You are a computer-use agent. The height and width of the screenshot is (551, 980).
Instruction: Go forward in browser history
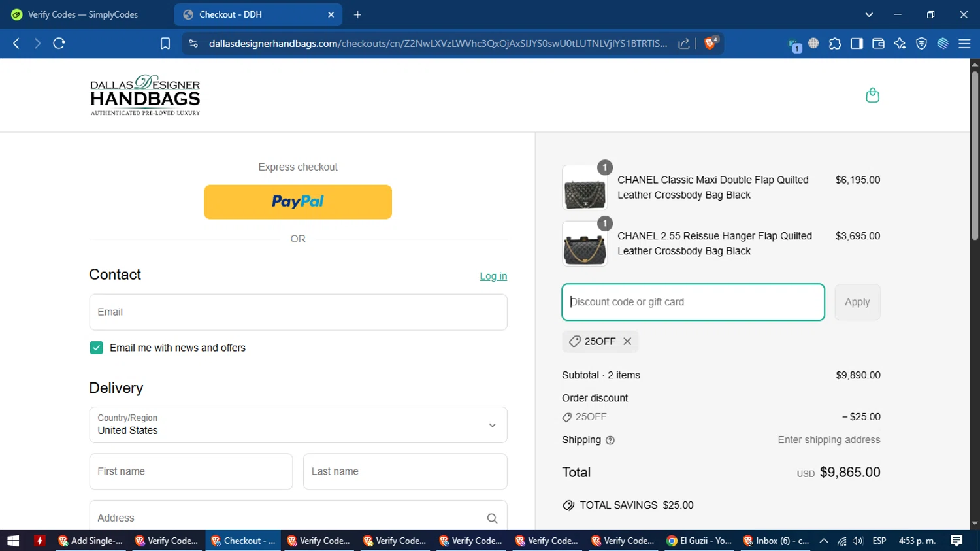[37, 43]
